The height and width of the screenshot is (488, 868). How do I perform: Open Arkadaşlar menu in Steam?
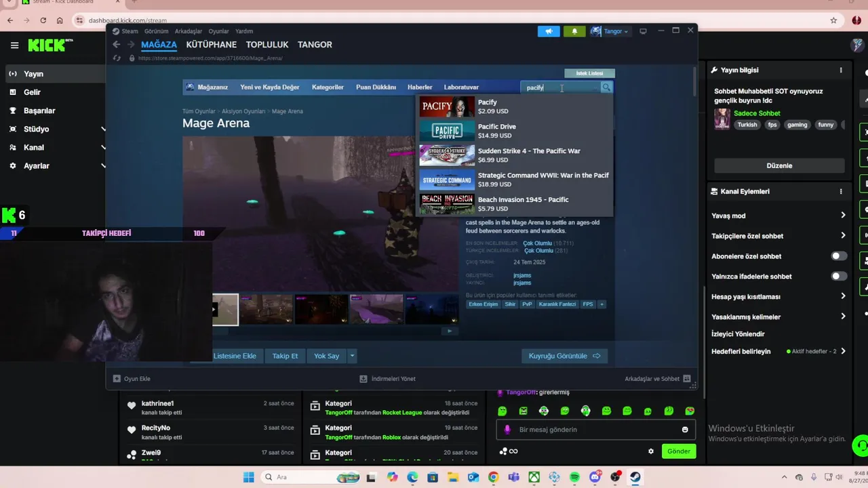pos(189,31)
